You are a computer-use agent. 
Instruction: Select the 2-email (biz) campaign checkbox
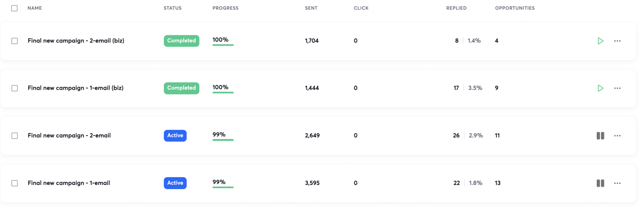[15, 41]
